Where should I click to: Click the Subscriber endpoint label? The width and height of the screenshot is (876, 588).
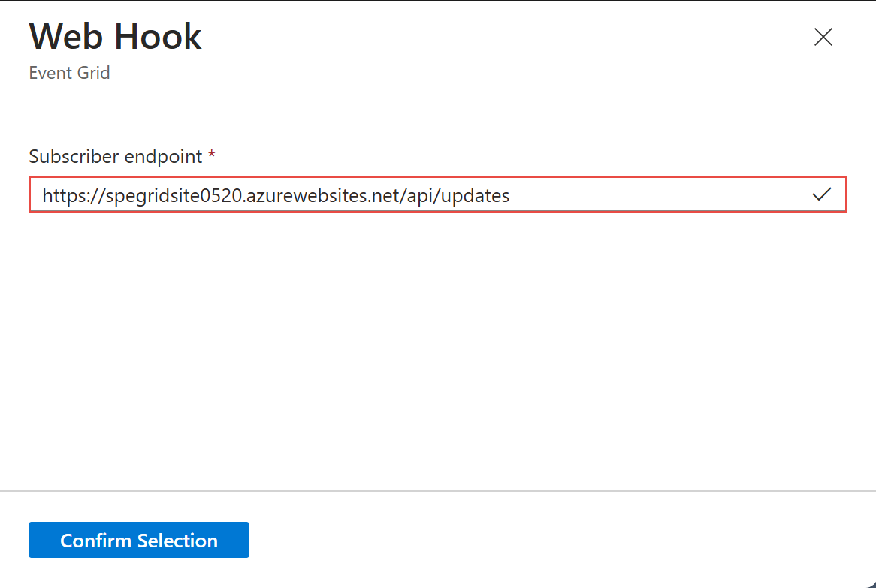click(x=116, y=156)
